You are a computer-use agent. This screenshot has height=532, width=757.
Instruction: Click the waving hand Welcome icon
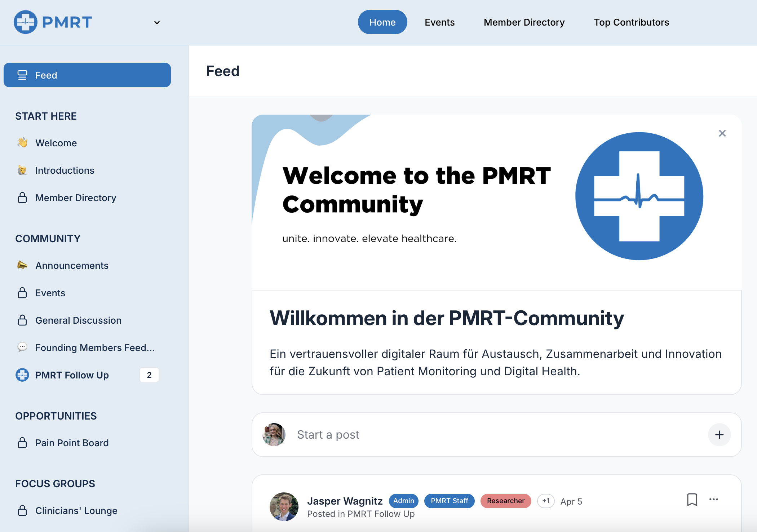point(22,143)
